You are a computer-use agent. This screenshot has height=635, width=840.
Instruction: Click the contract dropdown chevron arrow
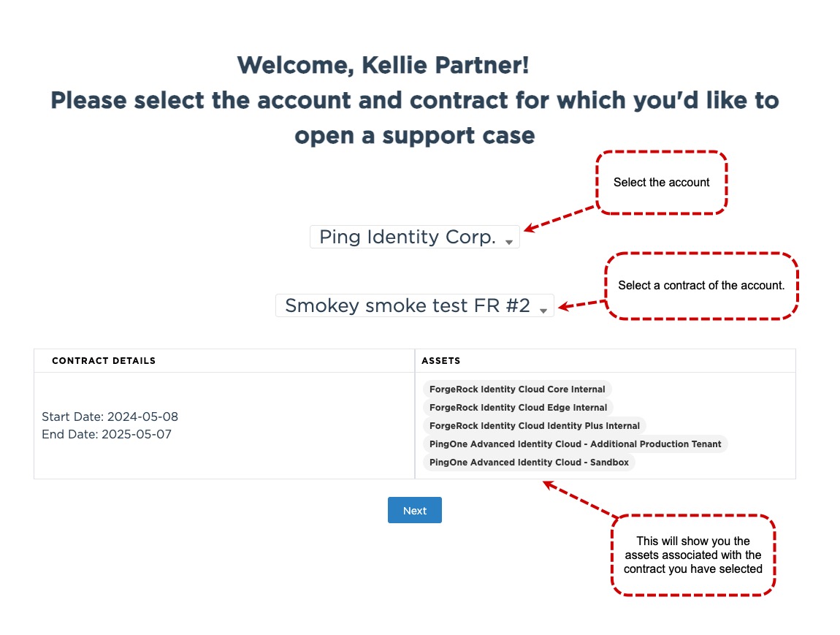pyautogui.click(x=543, y=308)
